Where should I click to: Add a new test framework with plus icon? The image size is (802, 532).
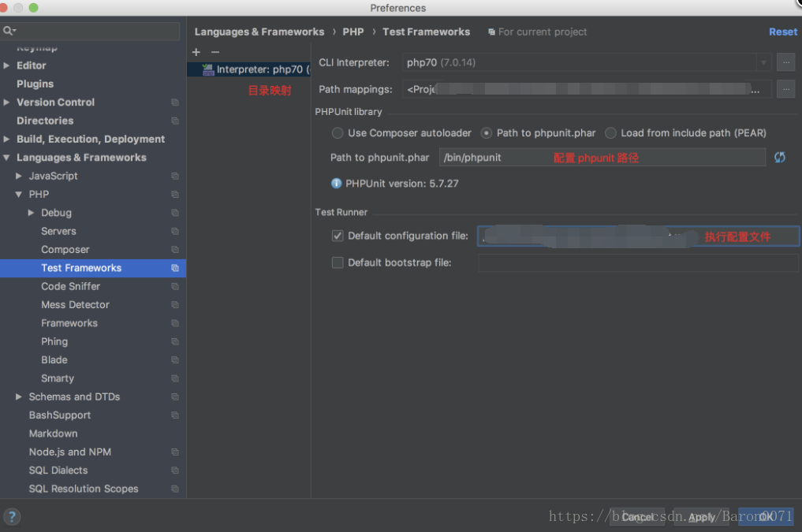pos(196,52)
